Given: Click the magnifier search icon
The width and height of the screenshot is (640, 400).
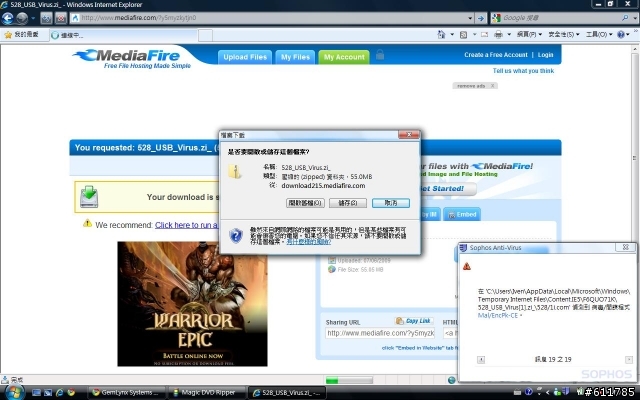Looking at the screenshot, I should (625, 18).
